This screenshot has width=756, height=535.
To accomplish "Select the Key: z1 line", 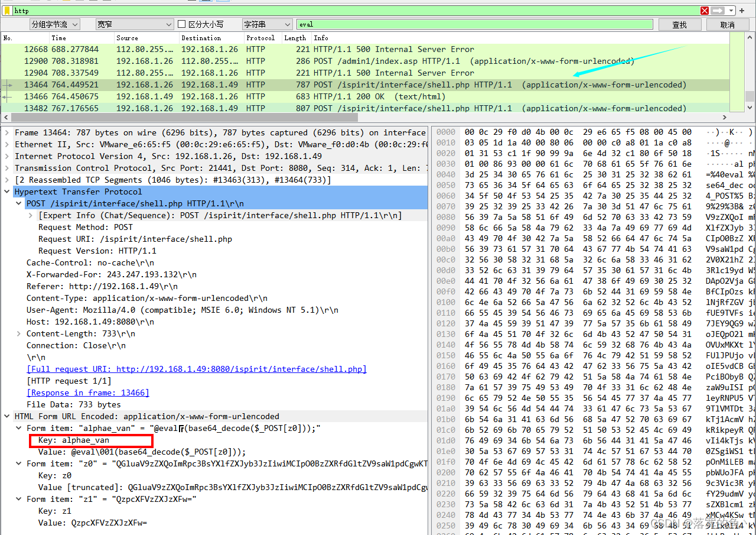I will [55, 511].
